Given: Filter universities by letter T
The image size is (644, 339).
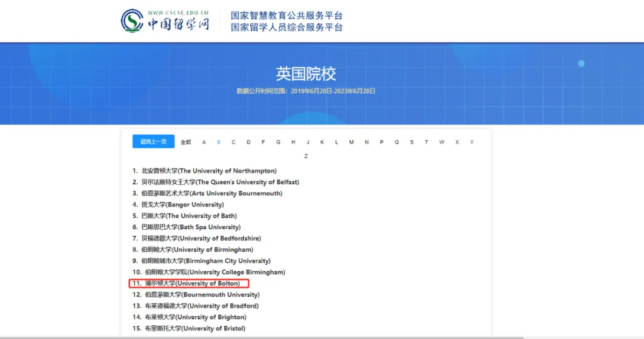Looking at the screenshot, I should 426,142.
